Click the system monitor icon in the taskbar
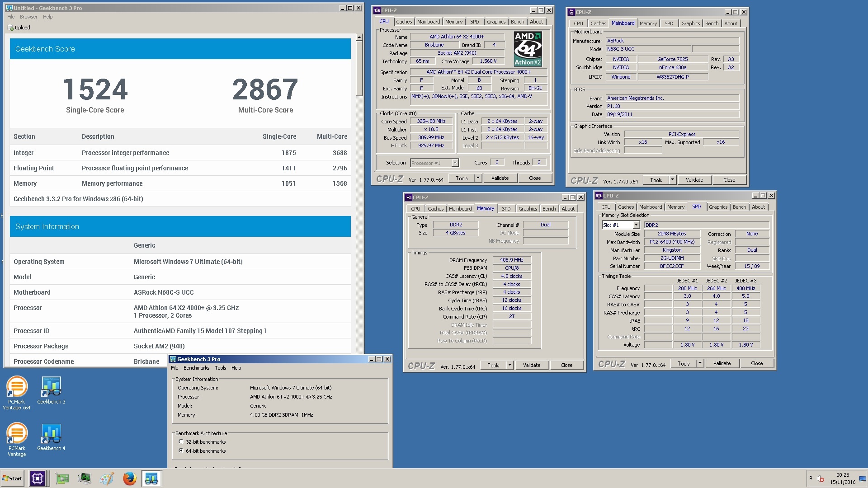This screenshot has height=488, width=868. [x=84, y=478]
